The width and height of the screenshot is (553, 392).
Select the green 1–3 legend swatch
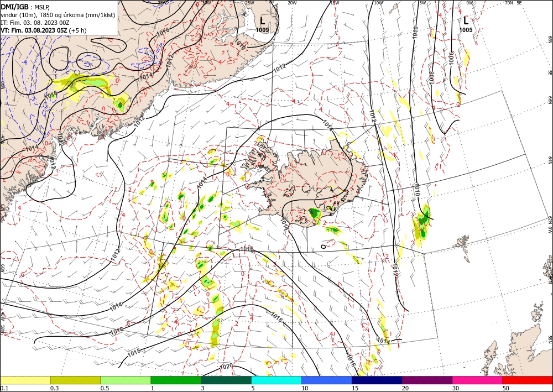point(176,380)
